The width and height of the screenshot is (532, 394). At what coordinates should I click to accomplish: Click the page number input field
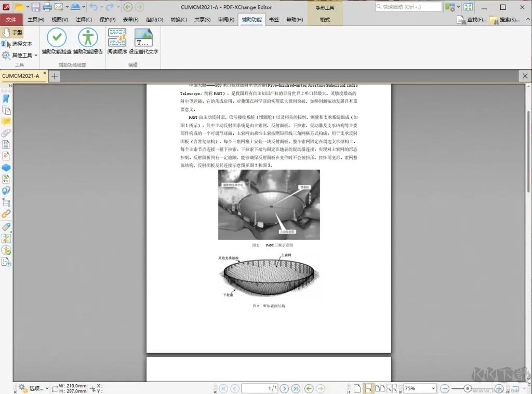click(260, 388)
